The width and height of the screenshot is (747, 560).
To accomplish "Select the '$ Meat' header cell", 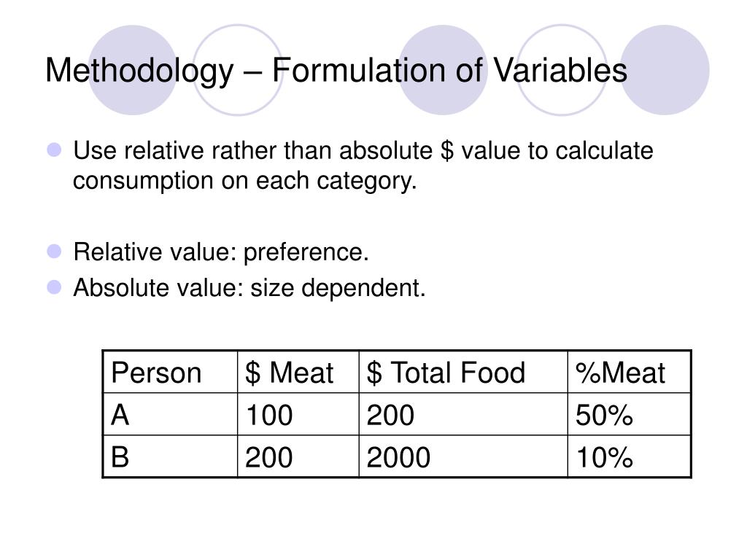I will point(298,372).
